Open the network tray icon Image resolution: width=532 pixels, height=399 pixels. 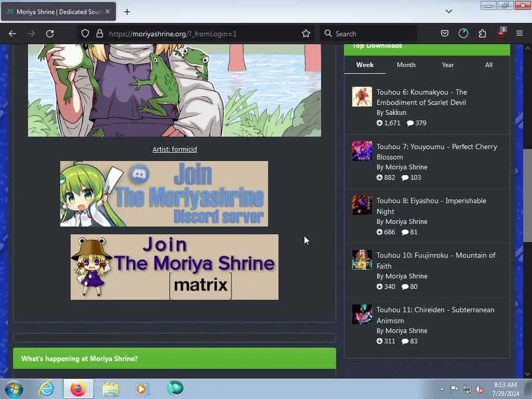point(467,389)
